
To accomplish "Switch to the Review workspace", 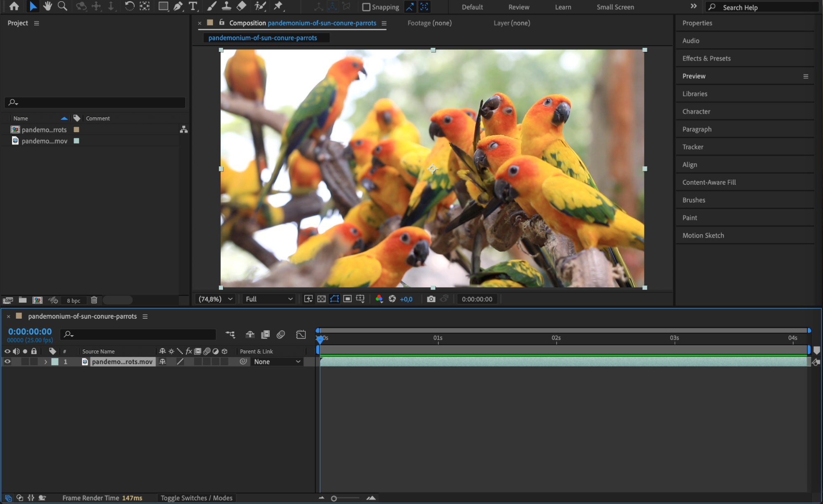I will pos(518,7).
